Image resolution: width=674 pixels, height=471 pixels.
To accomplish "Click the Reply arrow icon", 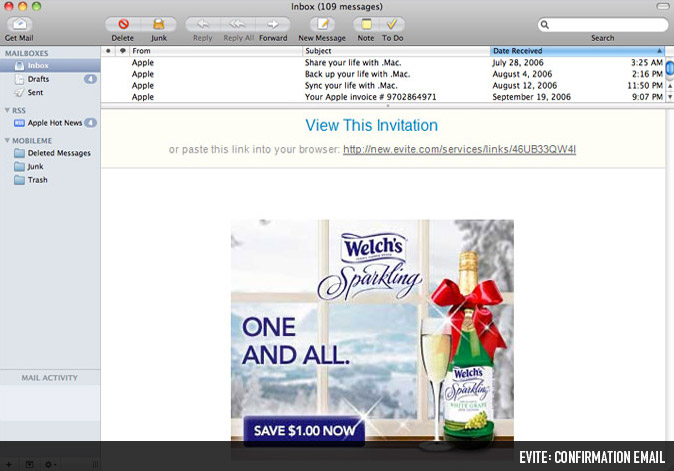I will pyautogui.click(x=203, y=24).
